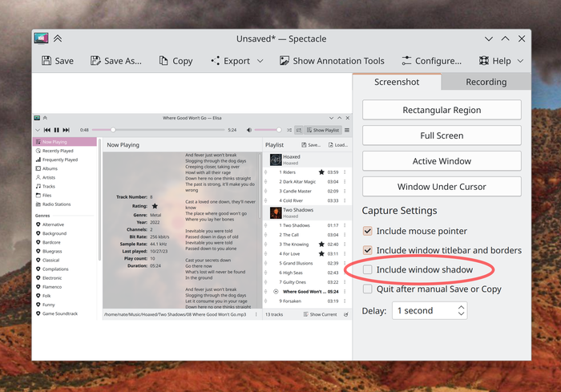Click the 'Delay:' label
This screenshot has height=392, width=561.
(374, 311)
